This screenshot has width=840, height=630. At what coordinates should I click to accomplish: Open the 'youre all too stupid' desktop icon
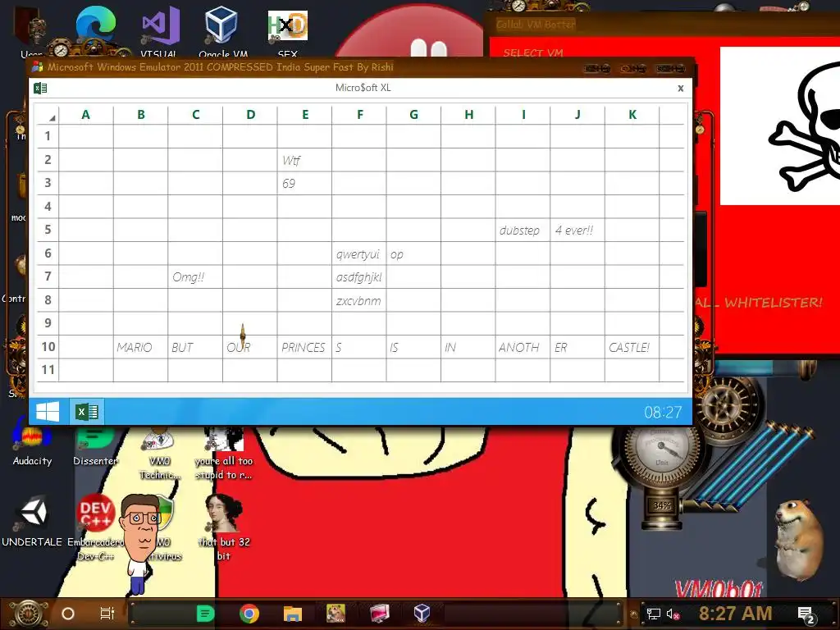click(x=224, y=453)
